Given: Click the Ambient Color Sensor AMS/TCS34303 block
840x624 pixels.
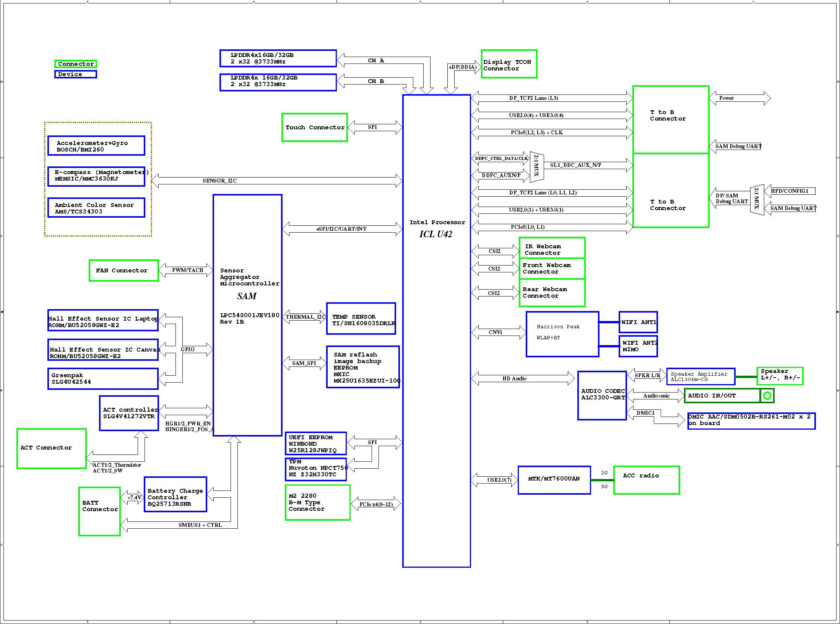Looking at the screenshot, I should [96, 208].
